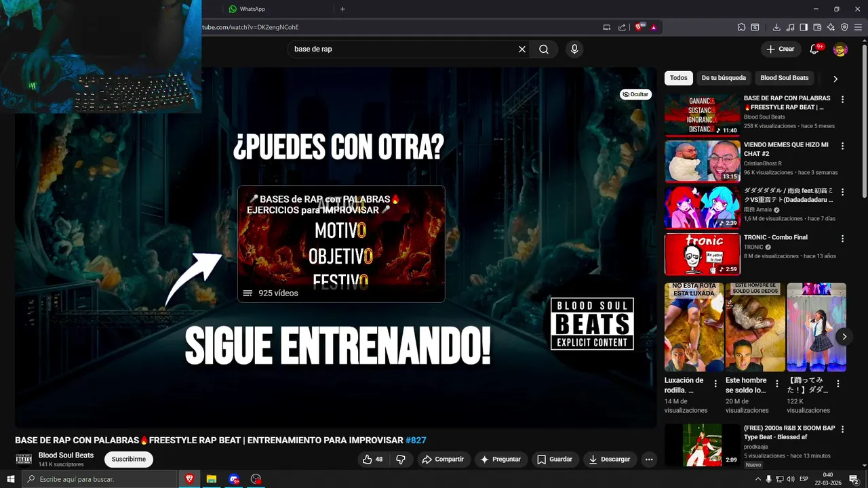The image size is (868, 488).
Task: Open the Brave browser taskbar icon
Action: point(189,479)
